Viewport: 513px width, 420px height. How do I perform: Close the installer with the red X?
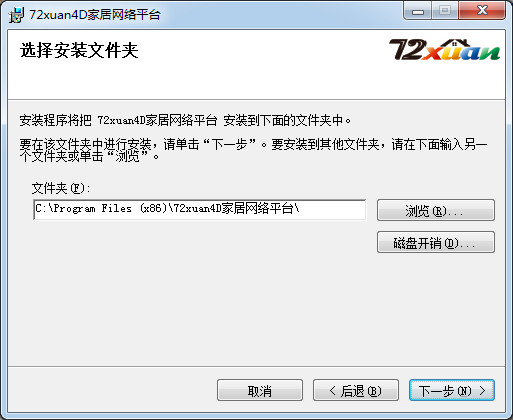click(x=482, y=11)
